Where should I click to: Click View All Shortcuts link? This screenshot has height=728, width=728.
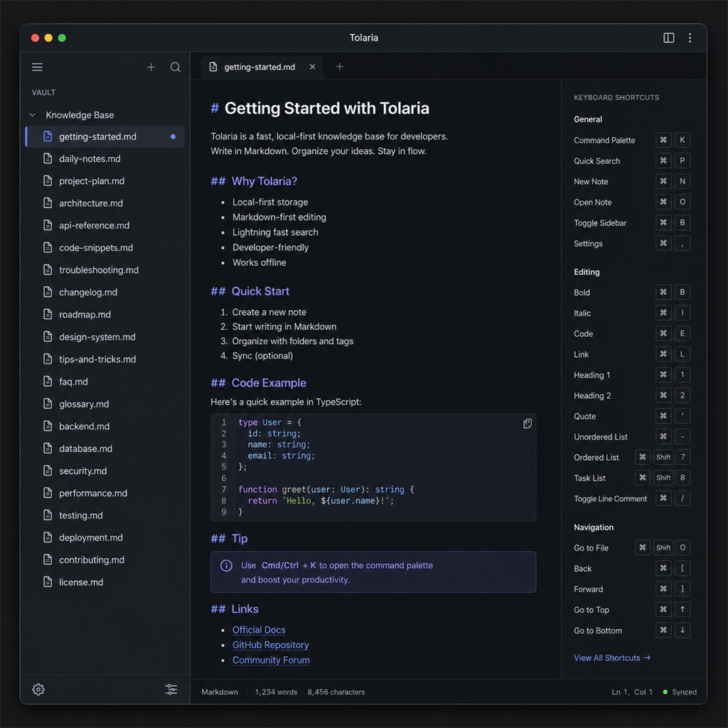pos(612,658)
